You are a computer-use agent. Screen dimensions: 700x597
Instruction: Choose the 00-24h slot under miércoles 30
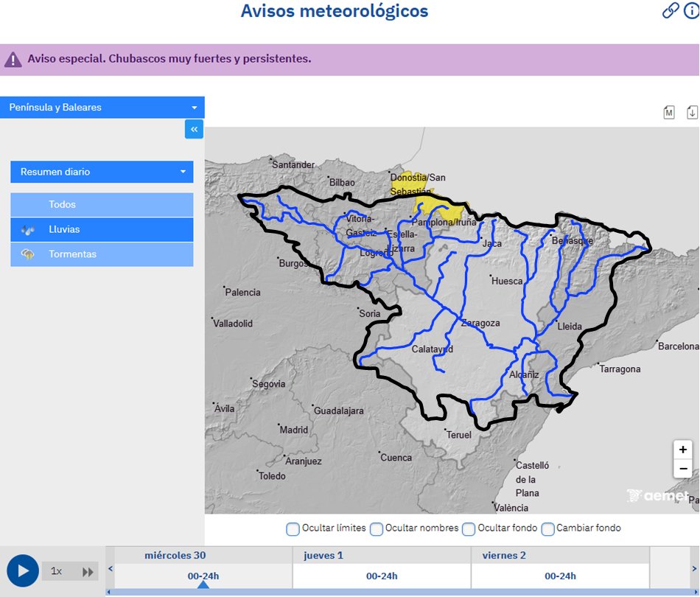[203, 576]
